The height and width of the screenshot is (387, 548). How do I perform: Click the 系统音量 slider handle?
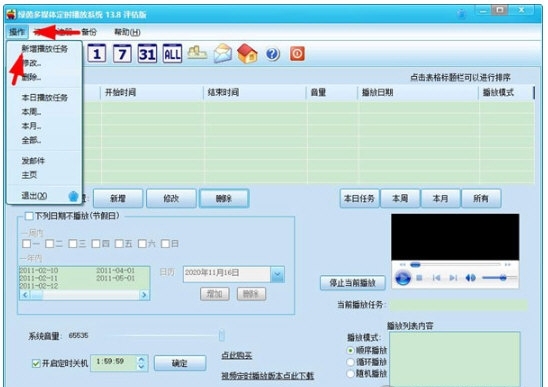click(222, 335)
